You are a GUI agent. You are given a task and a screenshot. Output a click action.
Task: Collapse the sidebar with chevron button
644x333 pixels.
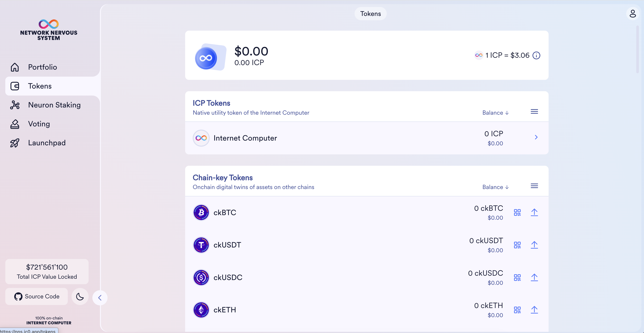coord(100,298)
